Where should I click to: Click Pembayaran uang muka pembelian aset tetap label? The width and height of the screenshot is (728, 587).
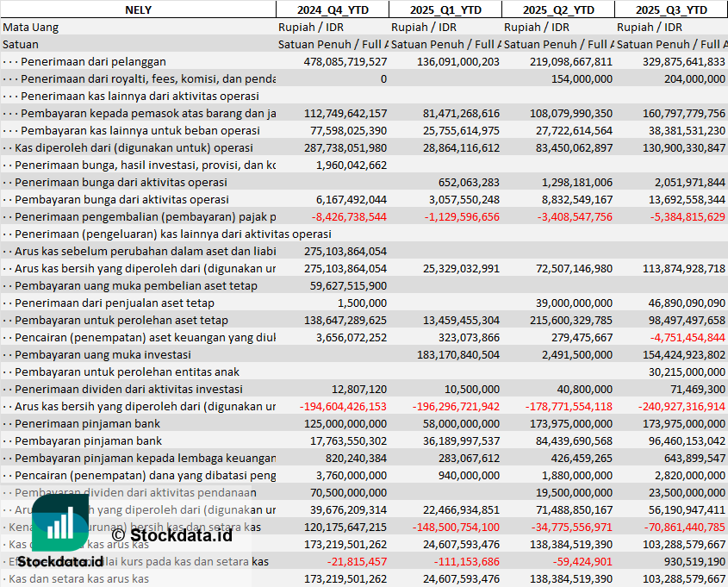click(x=136, y=285)
